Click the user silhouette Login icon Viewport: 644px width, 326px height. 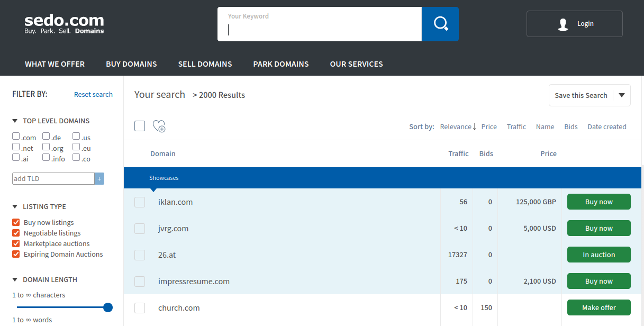tap(563, 24)
